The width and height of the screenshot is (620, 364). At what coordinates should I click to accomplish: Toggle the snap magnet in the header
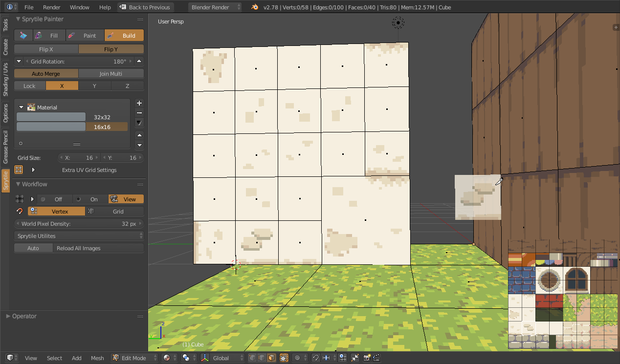point(315,358)
